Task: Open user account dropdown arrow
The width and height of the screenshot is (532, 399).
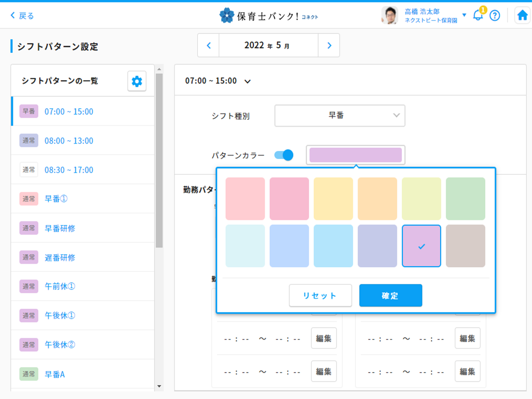Action: tap(464, 15)
